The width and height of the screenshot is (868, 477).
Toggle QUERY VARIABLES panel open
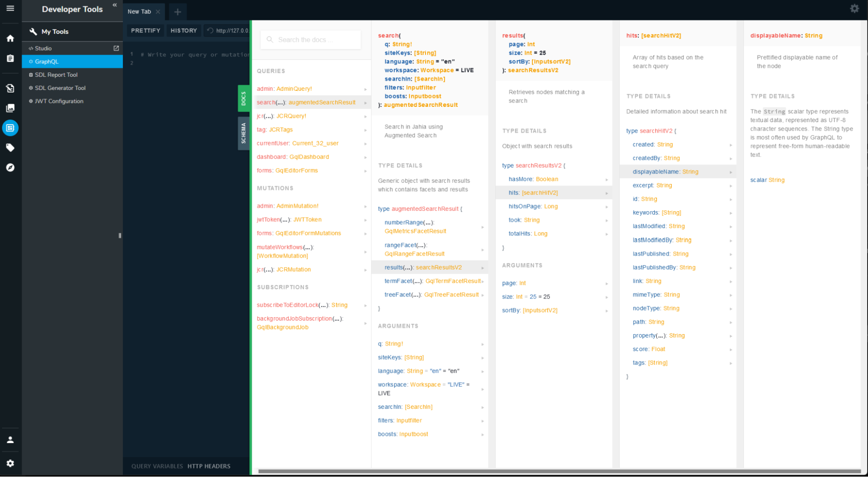pos(155,466)
